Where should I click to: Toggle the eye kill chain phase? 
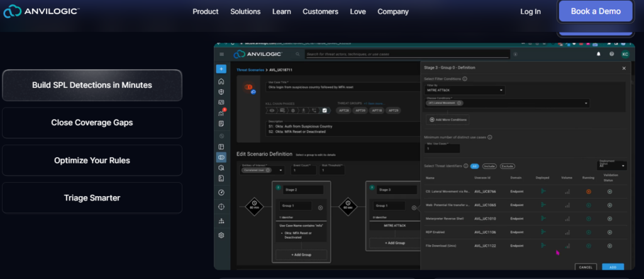272,111
